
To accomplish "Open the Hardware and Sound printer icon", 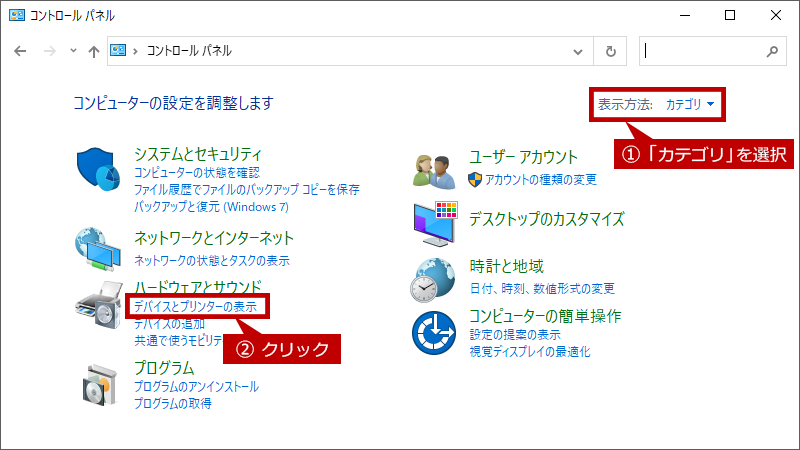I will coord(99,305).
